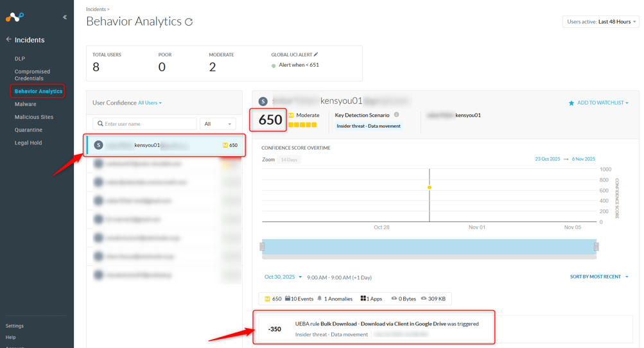The width and height of the screenshot is (644, 348).
Task: Open the Oct 30, 2025 date picker
Action: [283, 277]
